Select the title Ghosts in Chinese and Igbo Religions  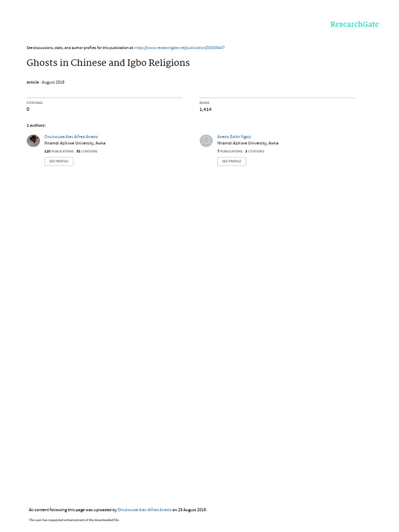[x=108, y=63]
